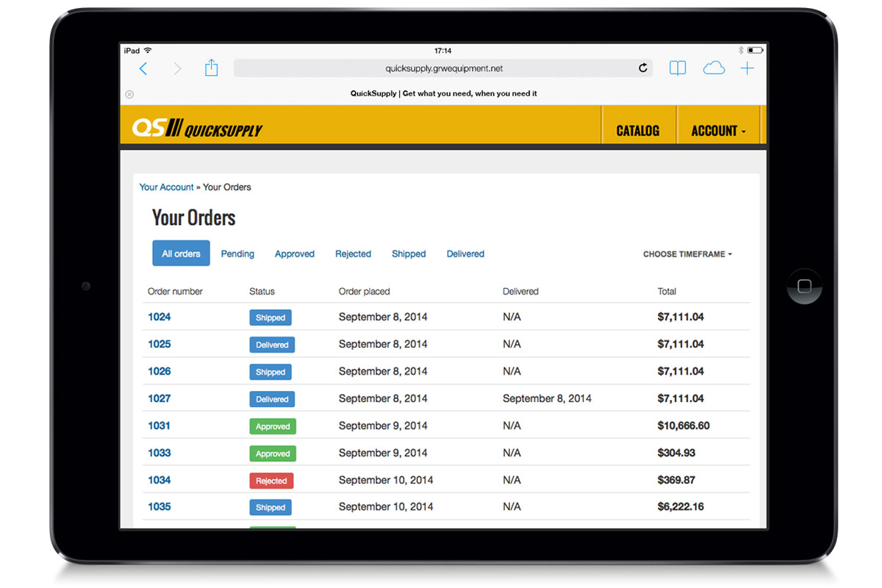This screenshot has height=588, width=882.
Task: Open Bookmarks via the book icon
Action: coord(677,68)
